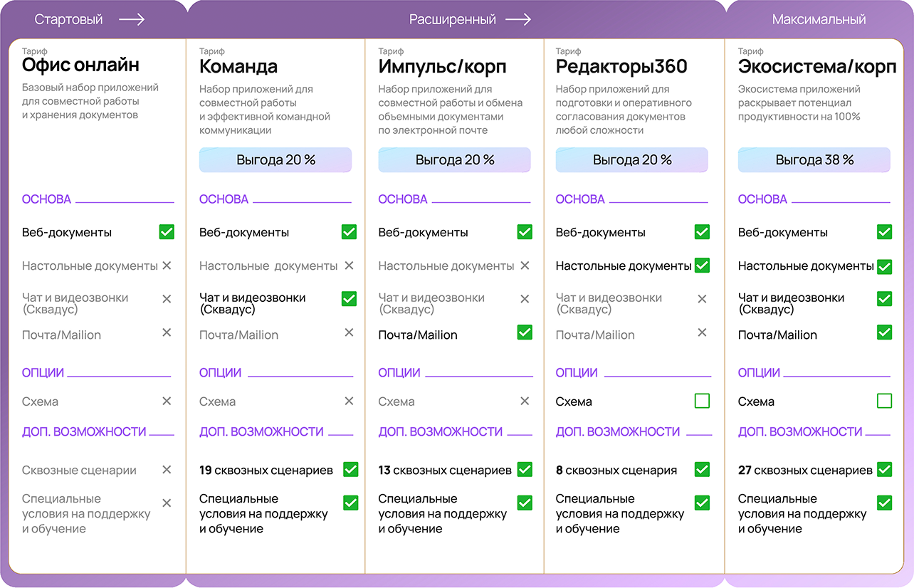The height and width of the screenshot is (588, 914).
Task: Click X icon for Настольные документы in Офис онлайн
Action: 167,266
